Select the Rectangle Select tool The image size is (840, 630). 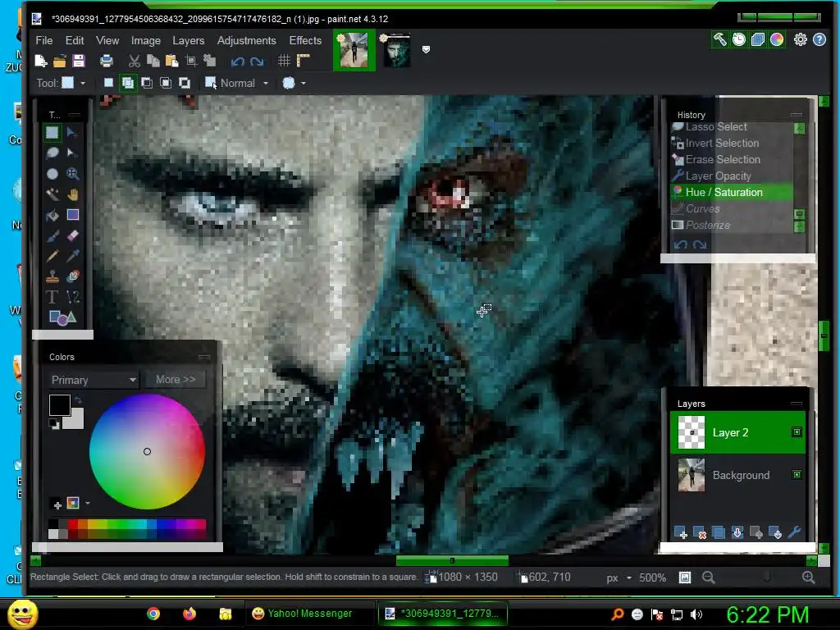pos(52,132)
